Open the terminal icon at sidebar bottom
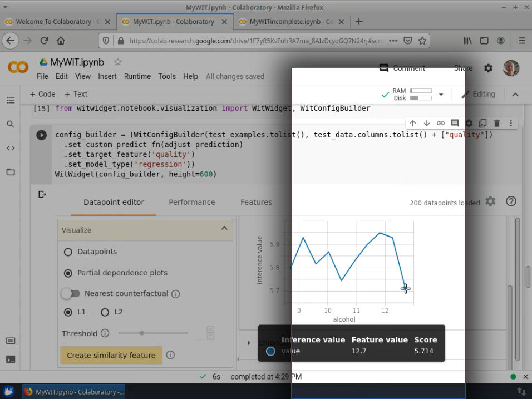The width and height of the screenshot is (532, 399). pyautogui.click(x=11, y=359)
